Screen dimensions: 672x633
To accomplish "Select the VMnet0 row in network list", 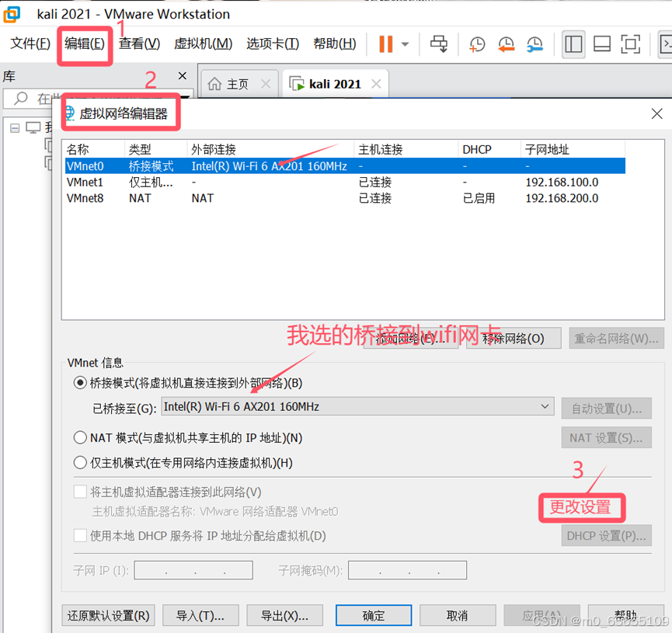I will [345, 166].
